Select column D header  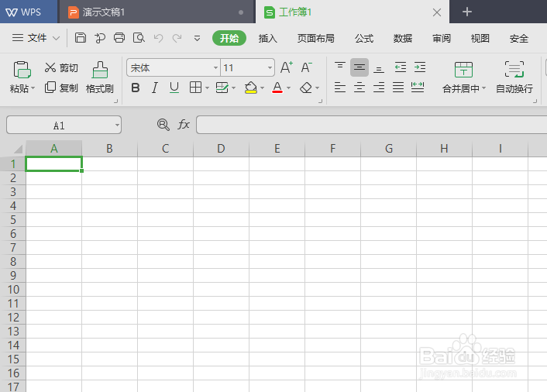221,149
